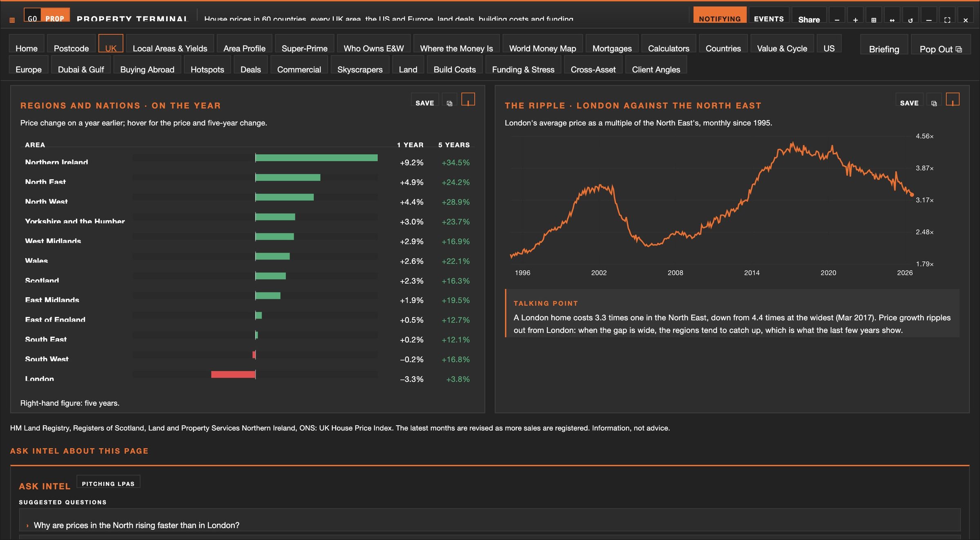Click the Pop Out button
Screen dimensions: 980x540
[940, 44]
